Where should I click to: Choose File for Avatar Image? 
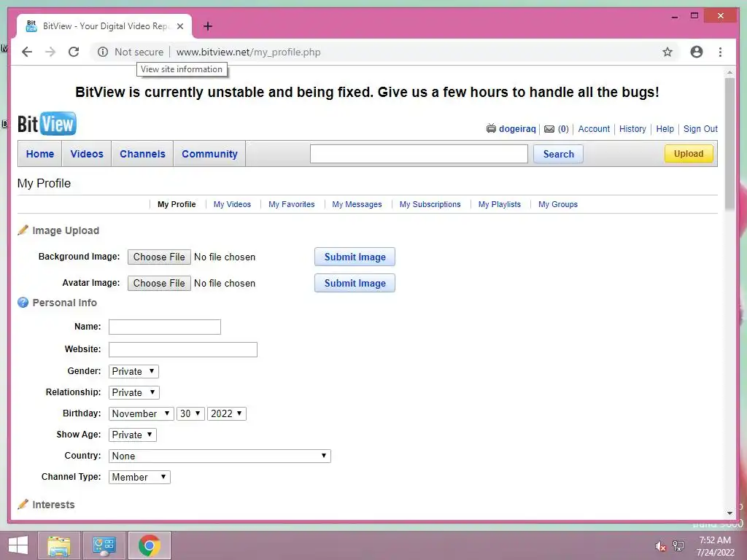click(159, 283)
